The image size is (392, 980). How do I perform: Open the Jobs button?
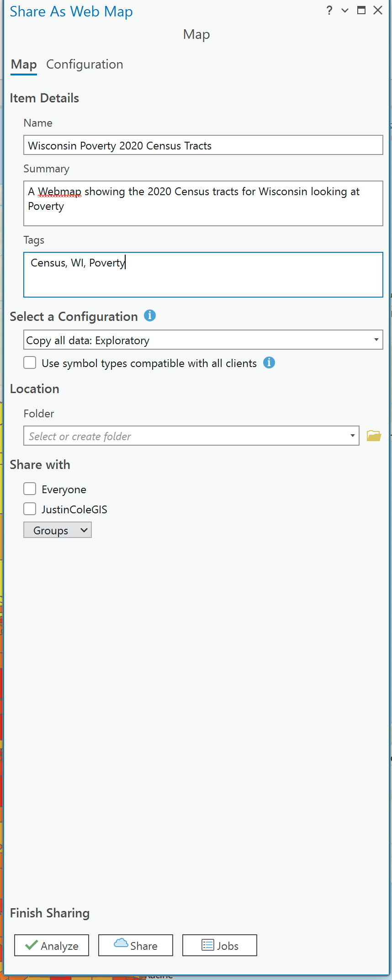click(x=220, y=945)
